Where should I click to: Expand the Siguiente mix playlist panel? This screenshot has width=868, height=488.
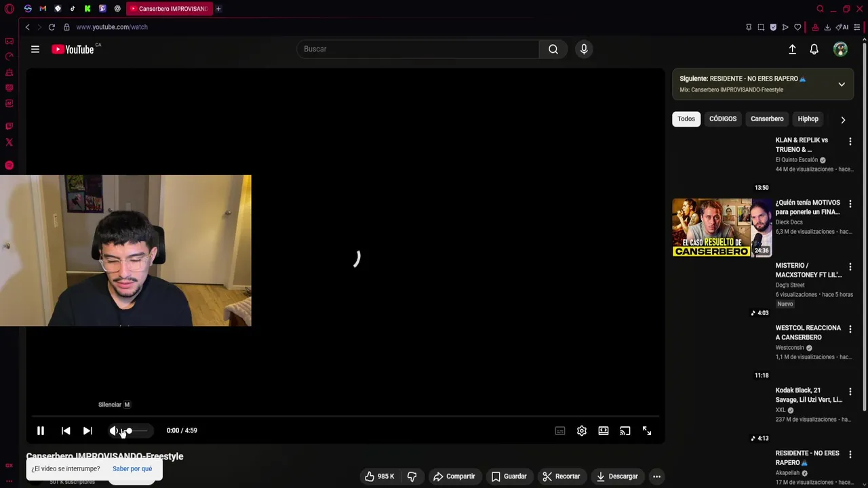[x=842, y=85]
